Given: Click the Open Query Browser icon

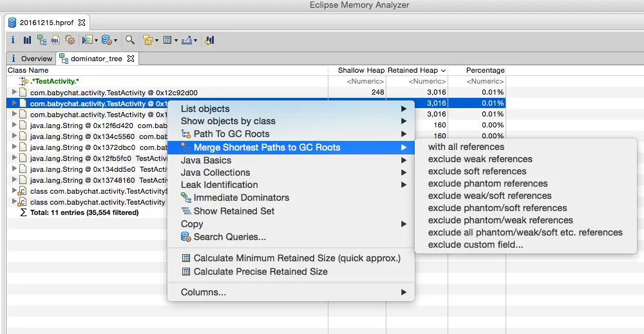Looking at the screenshot, I should click(106, 40).
